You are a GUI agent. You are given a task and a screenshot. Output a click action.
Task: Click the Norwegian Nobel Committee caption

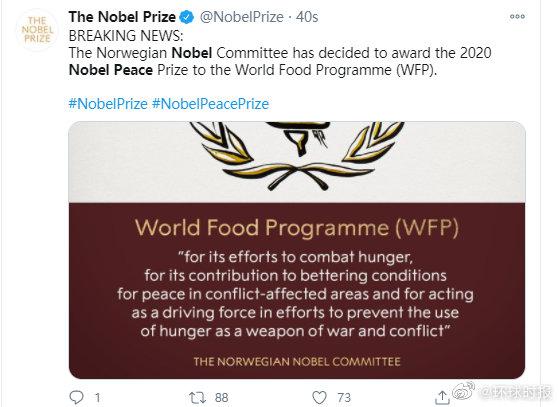pos(297,362)
